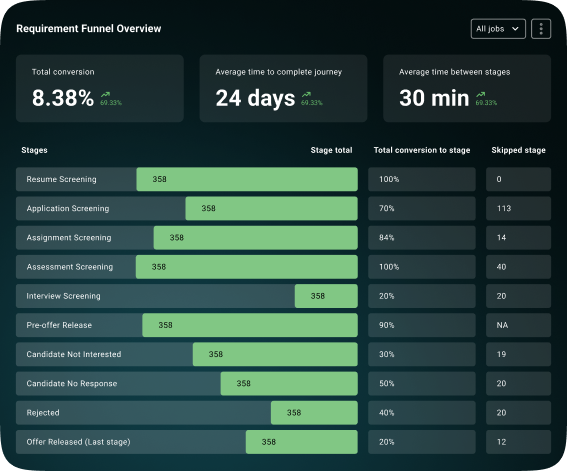Click 90% conversion for Pre-offer Release
This screenshot has height=471, width=567.
[387, 325]
